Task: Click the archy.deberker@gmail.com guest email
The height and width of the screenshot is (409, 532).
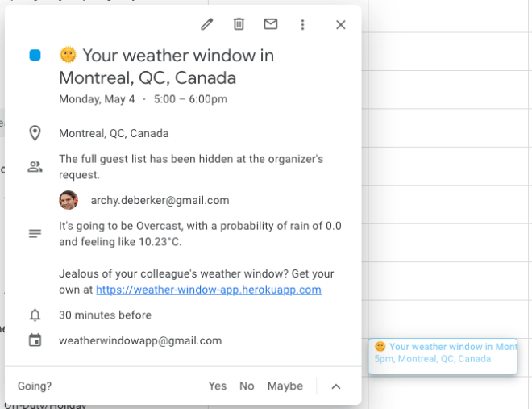Action: (160, 200)
